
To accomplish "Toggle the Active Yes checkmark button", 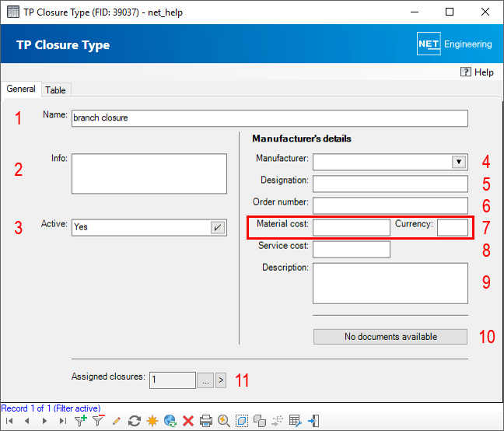I will [218, 227].
